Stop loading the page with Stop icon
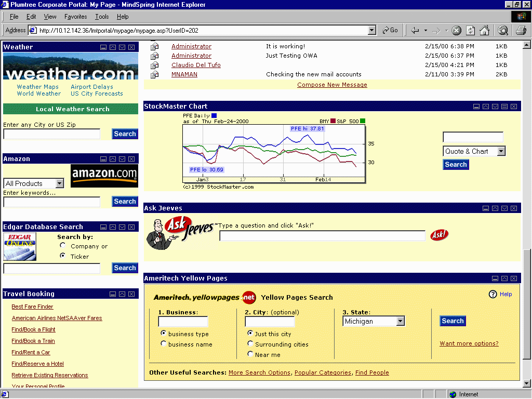 coord(457,31)
